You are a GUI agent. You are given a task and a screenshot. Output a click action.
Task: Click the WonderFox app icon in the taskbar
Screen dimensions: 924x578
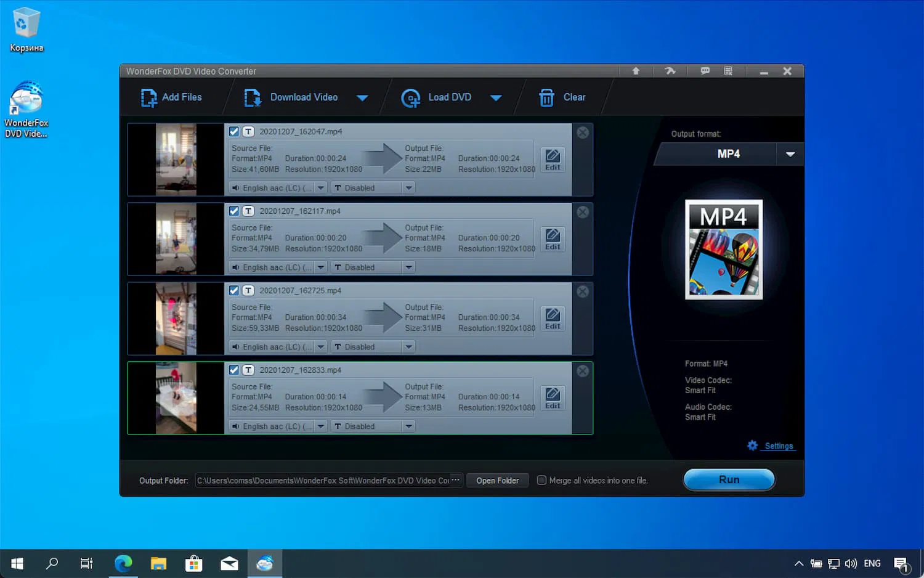(x=265, y=563)
